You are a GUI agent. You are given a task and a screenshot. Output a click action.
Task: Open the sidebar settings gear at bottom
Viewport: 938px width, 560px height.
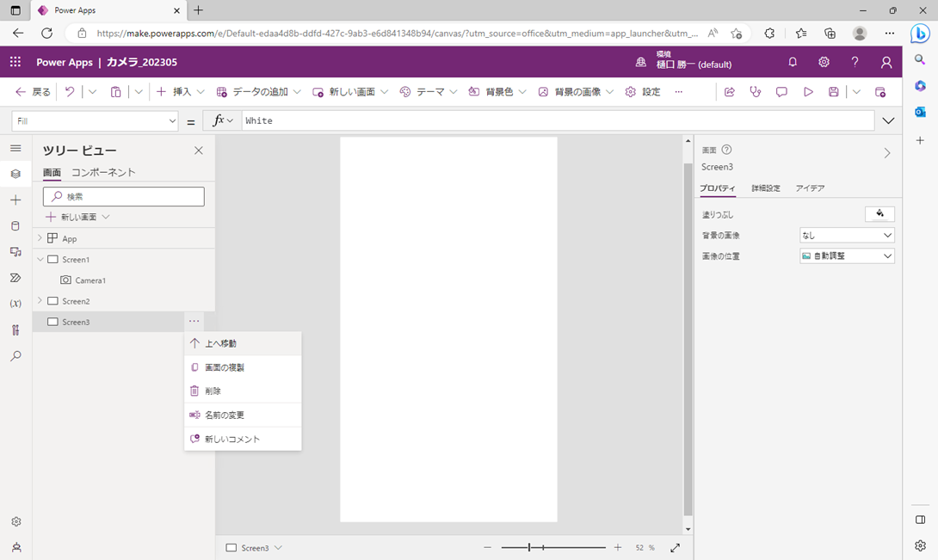coord(16,521)
